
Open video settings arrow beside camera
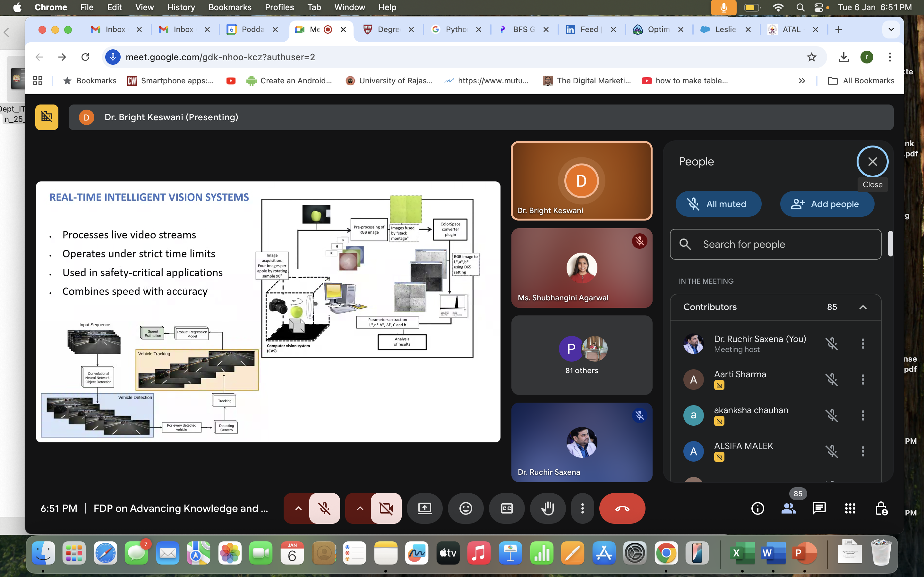pos(360,508)
